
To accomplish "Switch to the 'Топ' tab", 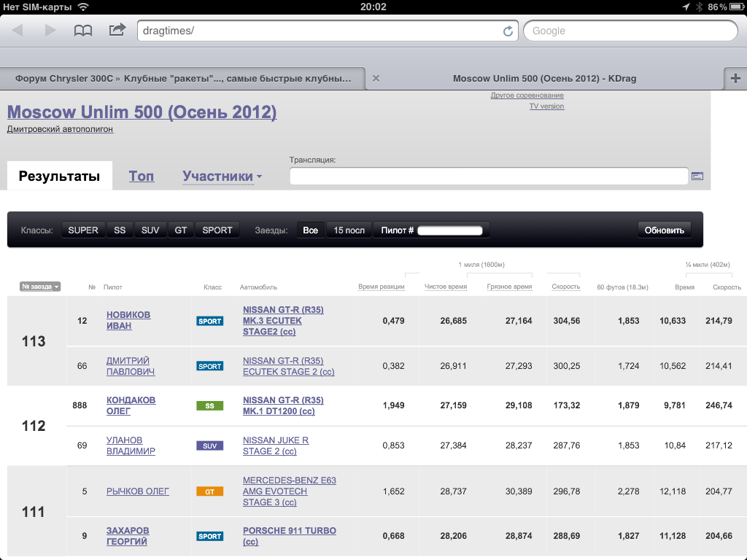I will pos(142,176).
